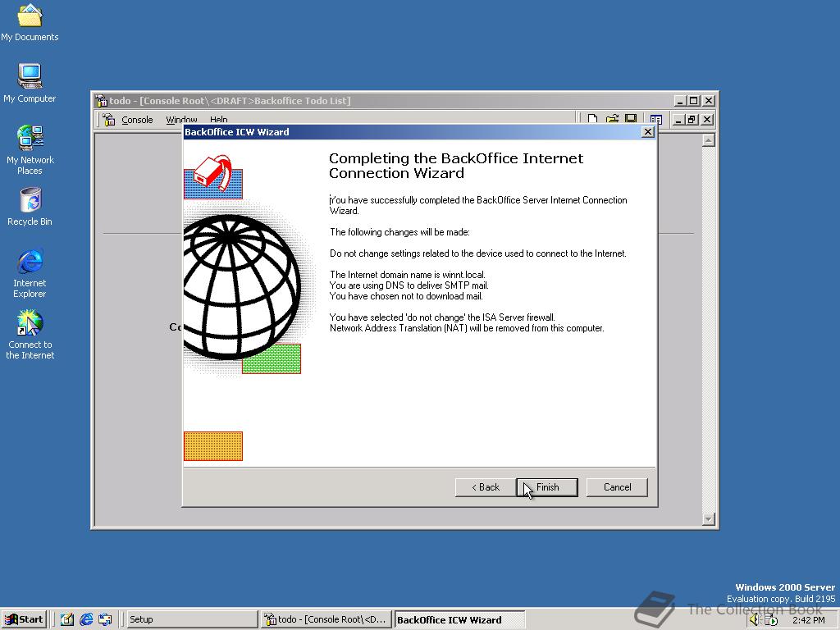Open the Window menu in todo window
The height and width of the screenshot is (630, 840).
[181, 120]
